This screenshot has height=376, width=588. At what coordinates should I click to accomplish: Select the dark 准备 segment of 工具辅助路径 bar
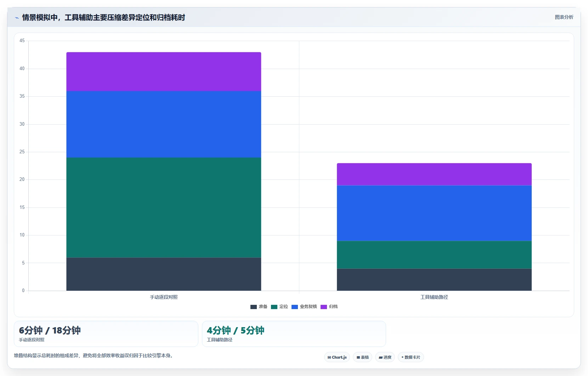coord(434,280)
